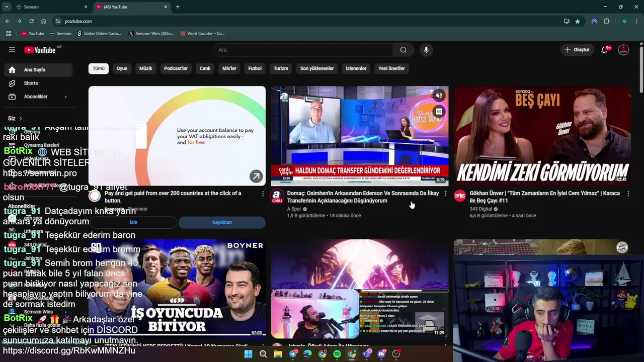Open more options for Gökhan Ünver video

(x=628, y=194)
